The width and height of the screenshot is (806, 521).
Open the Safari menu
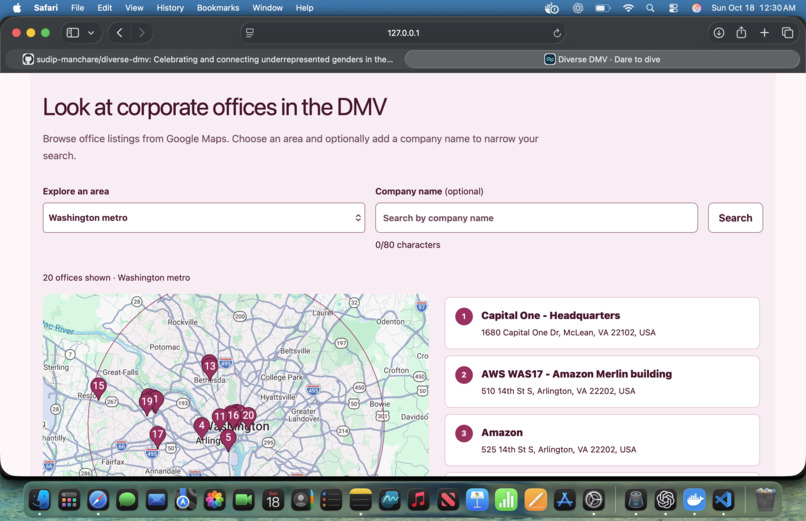[x=46, y=8]
